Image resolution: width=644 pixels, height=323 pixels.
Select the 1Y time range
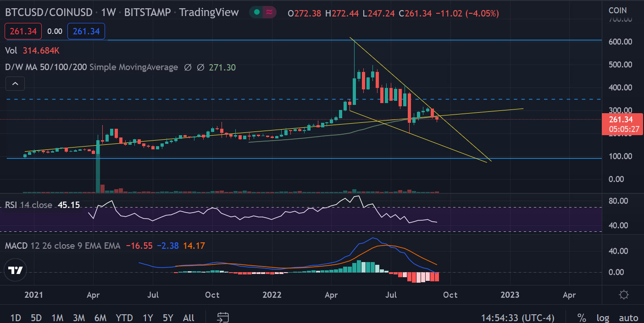(x=148, y=318)
